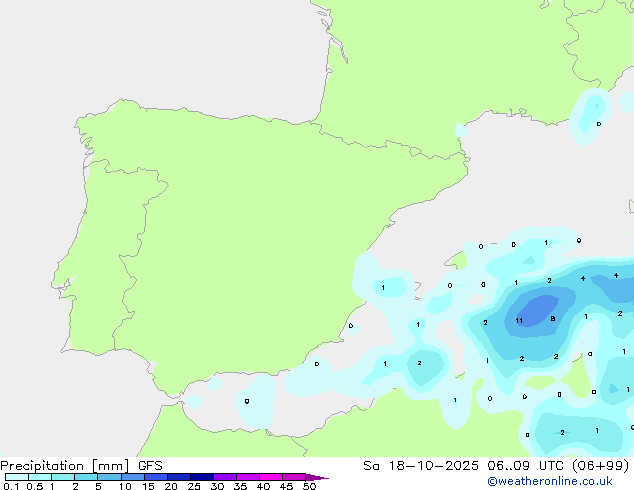The width and height of the screenshot is (634, 490).
Task: Click the date text 'Sa 18-10-2025'
Action: pyautogui.click(x=421, y=466)
